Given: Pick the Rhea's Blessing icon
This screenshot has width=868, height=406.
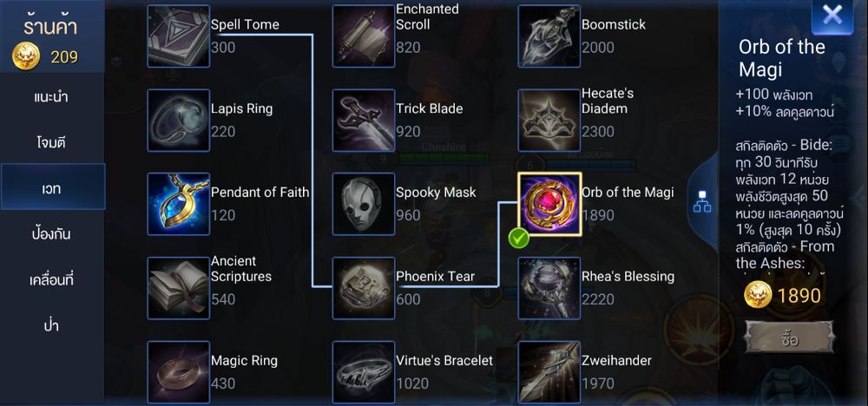Looking at the screenshot, I should (549, 288).
